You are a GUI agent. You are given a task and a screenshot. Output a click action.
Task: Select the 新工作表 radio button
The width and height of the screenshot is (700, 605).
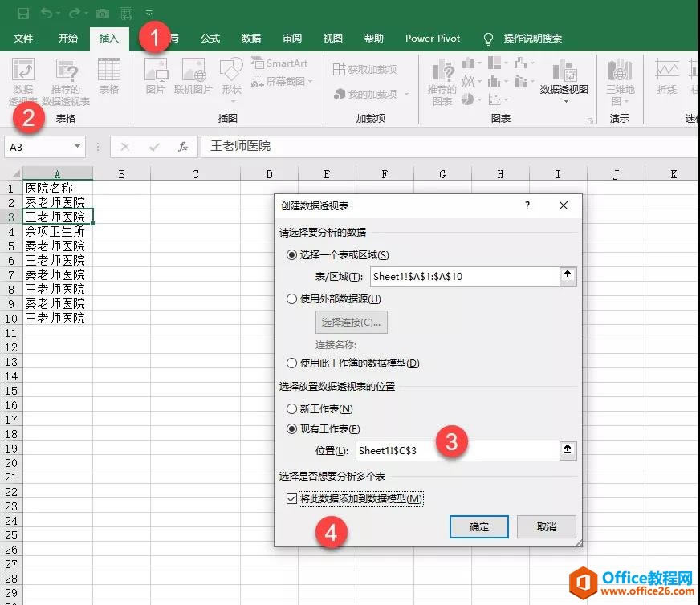[291, 408]
